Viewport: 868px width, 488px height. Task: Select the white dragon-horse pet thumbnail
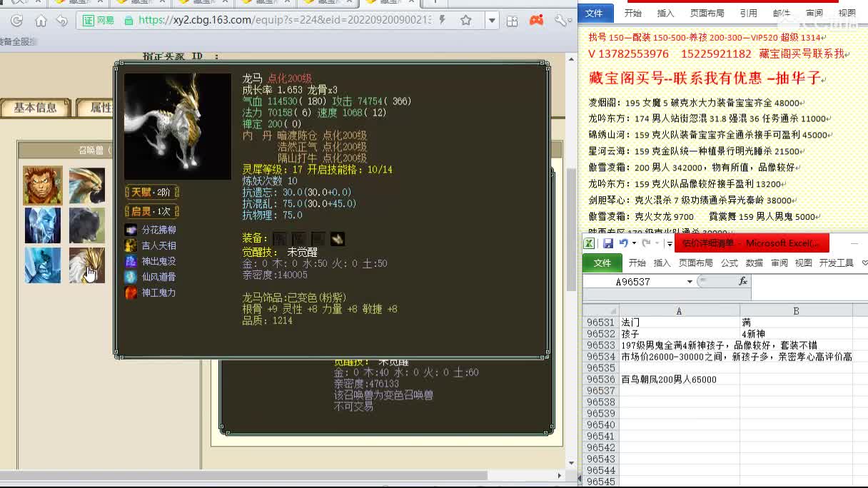(87, 265)
